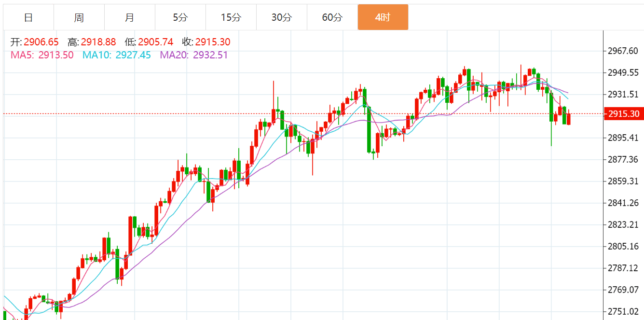Click the red 2915.30 current price tag
Screen dimensions: 644x320
(624, 114)
